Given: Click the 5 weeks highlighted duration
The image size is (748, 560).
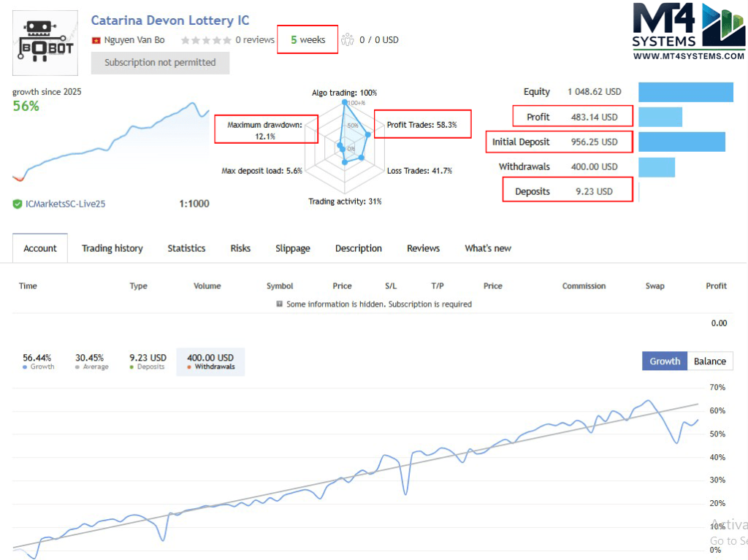Looking at the screenshot, I should point(307,40).
